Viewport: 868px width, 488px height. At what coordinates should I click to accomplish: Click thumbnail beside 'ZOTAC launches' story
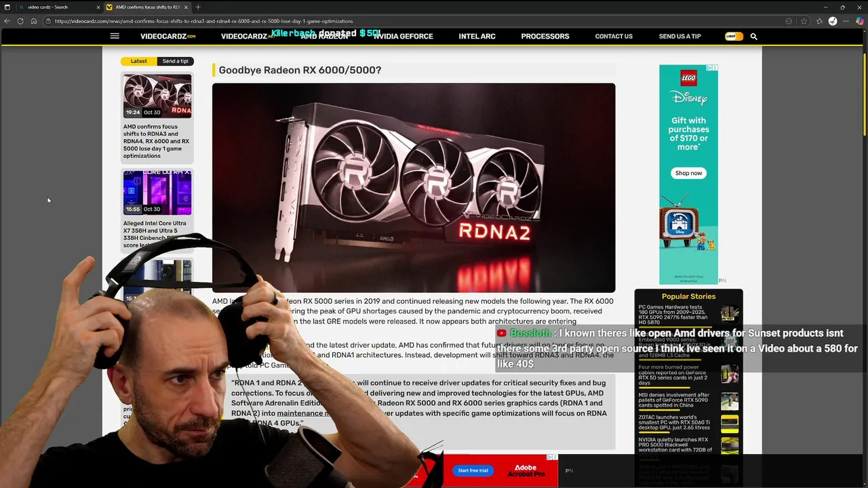point(730,424)
